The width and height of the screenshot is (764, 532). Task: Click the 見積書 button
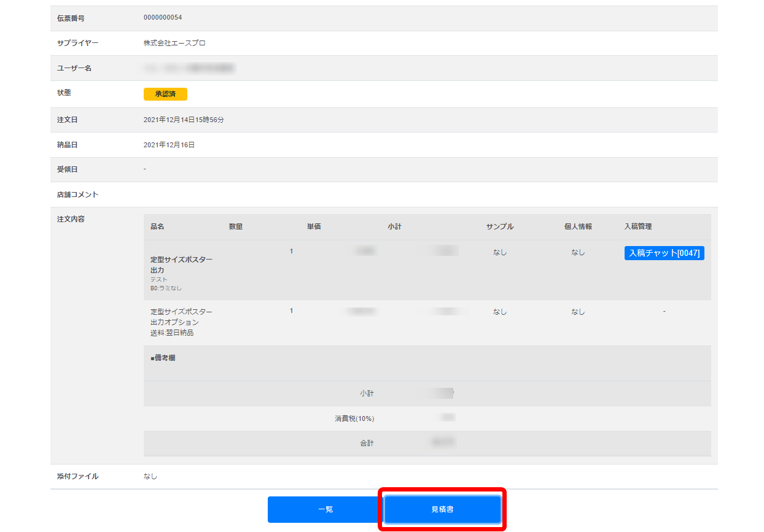coord(442,509)
